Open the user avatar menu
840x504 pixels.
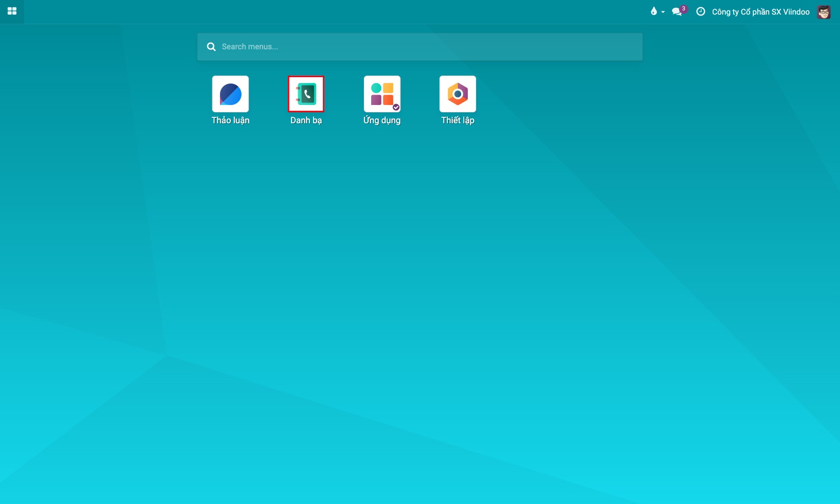[824, 12]
